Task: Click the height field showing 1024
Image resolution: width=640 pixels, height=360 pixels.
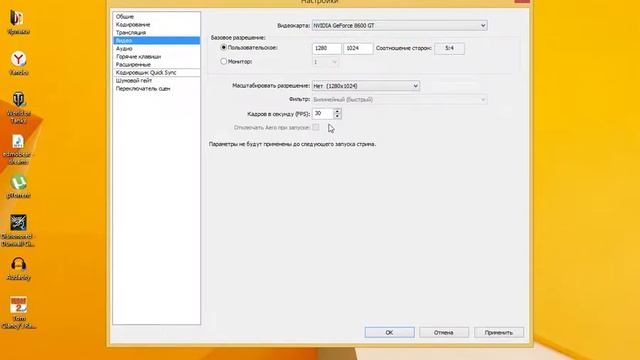Action: tap(358, 48)
